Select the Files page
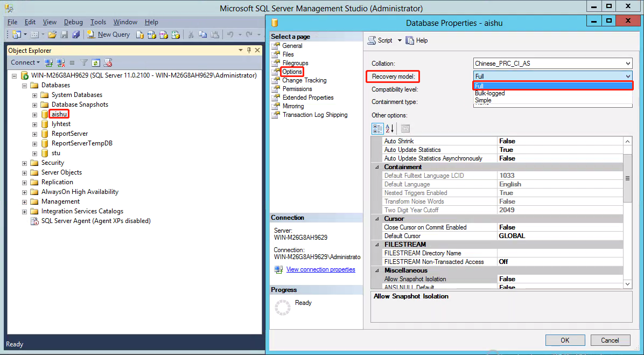 [x=288, y=54]
